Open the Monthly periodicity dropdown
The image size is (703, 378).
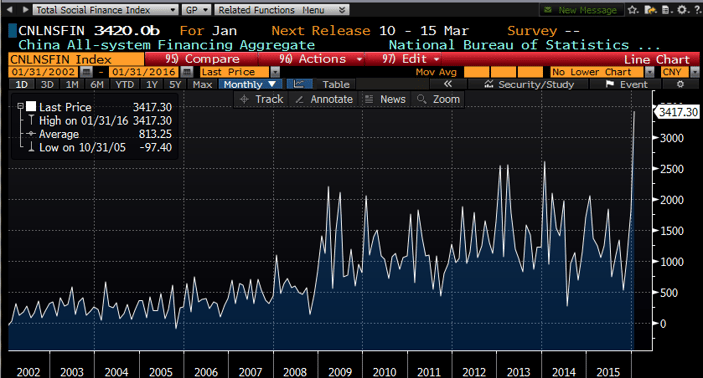click(250, 84)
